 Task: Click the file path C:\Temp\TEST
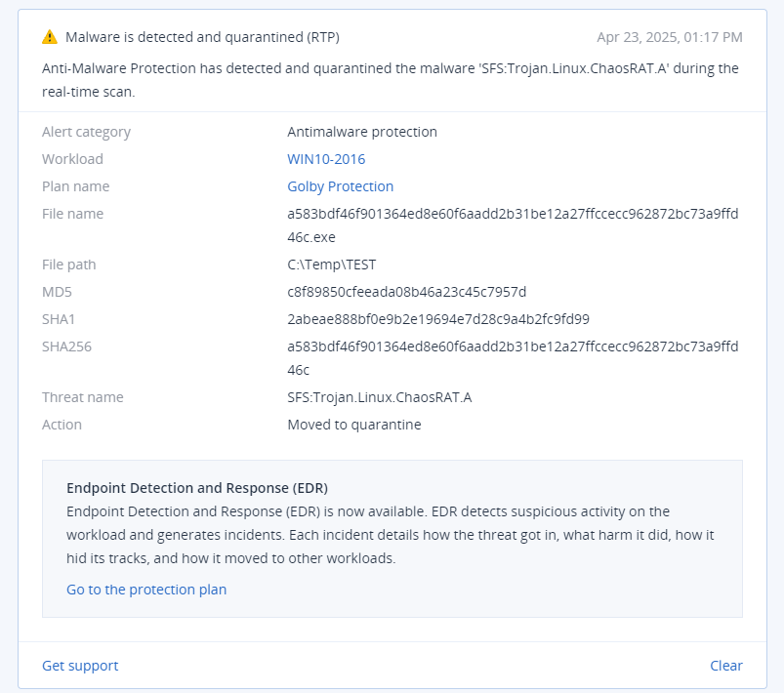tap(332, 265)
